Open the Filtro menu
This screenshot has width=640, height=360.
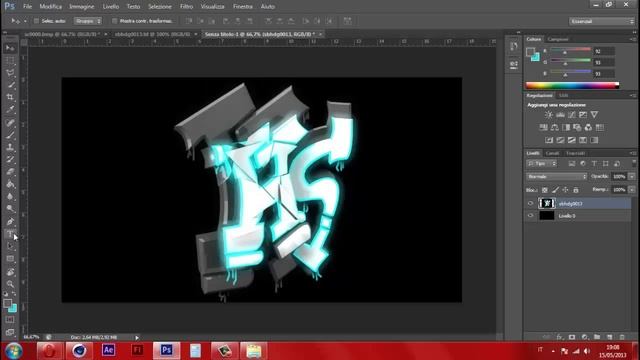[x=187, y=7]
